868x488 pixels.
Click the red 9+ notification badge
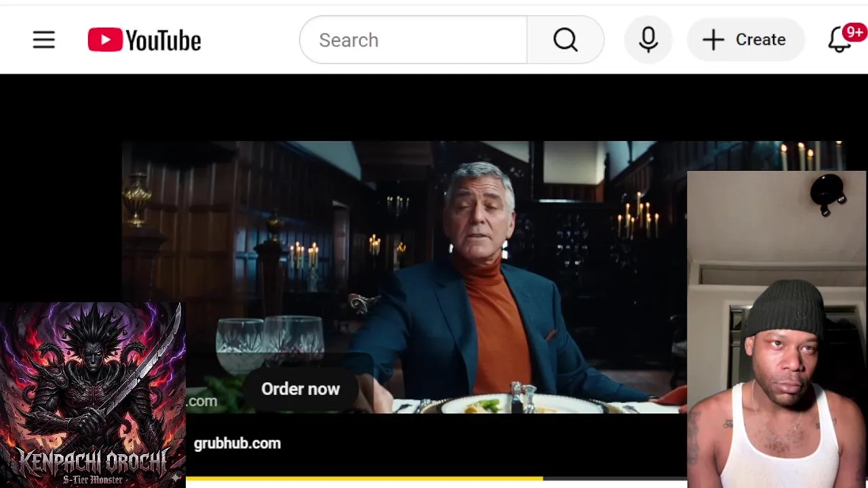854,32
